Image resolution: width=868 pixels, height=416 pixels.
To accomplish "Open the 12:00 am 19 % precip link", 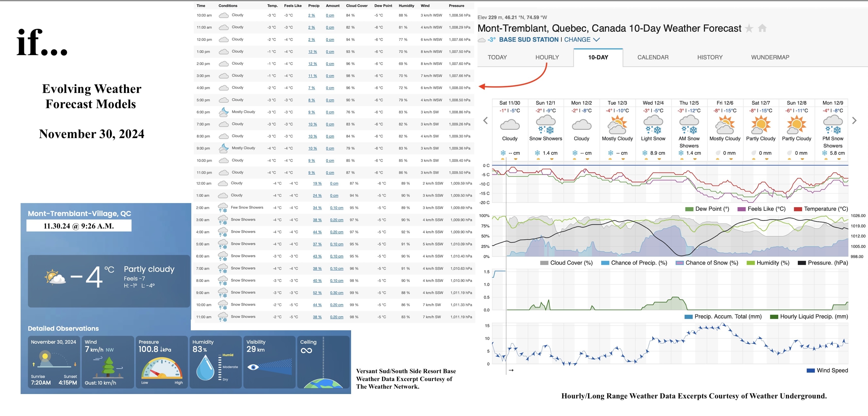I will click(317, 184).
